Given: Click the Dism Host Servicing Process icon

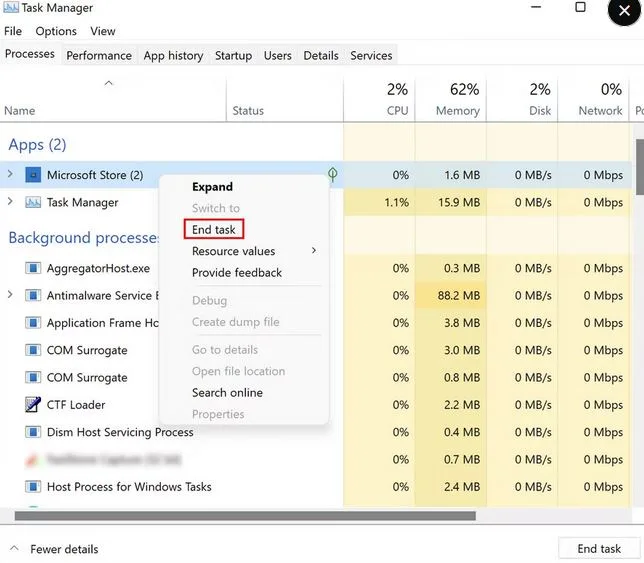Looking at the screenshot, I should pos(33,432).
